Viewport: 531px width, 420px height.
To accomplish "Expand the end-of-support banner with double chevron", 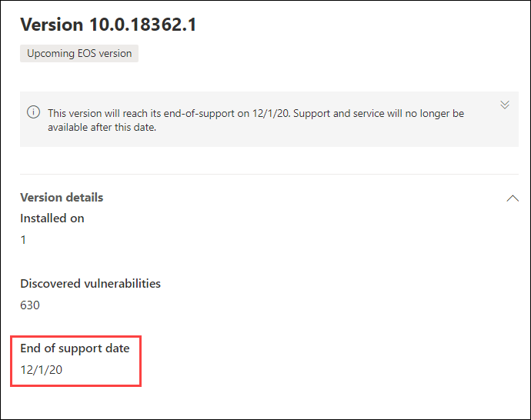I will coord(505,105).
